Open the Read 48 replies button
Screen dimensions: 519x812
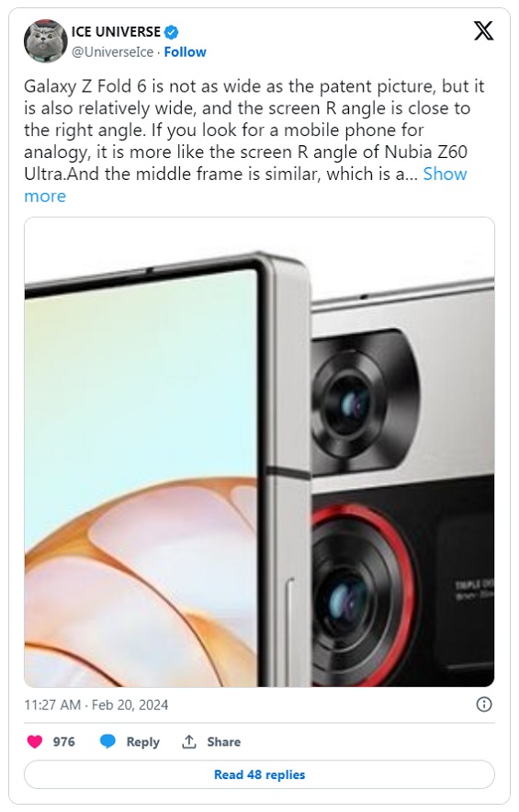point(259,774)
